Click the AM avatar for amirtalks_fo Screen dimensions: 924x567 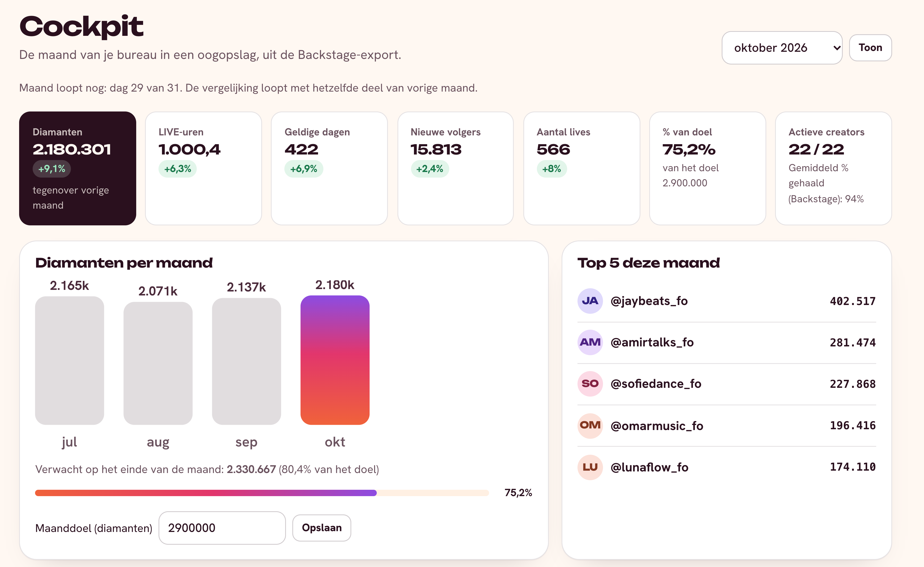tap(590, 342)
